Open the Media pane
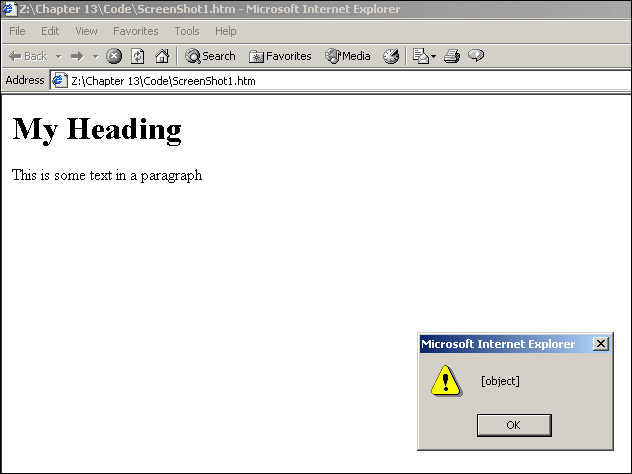The height and width of the screenshot is (474, 632). 347,56
